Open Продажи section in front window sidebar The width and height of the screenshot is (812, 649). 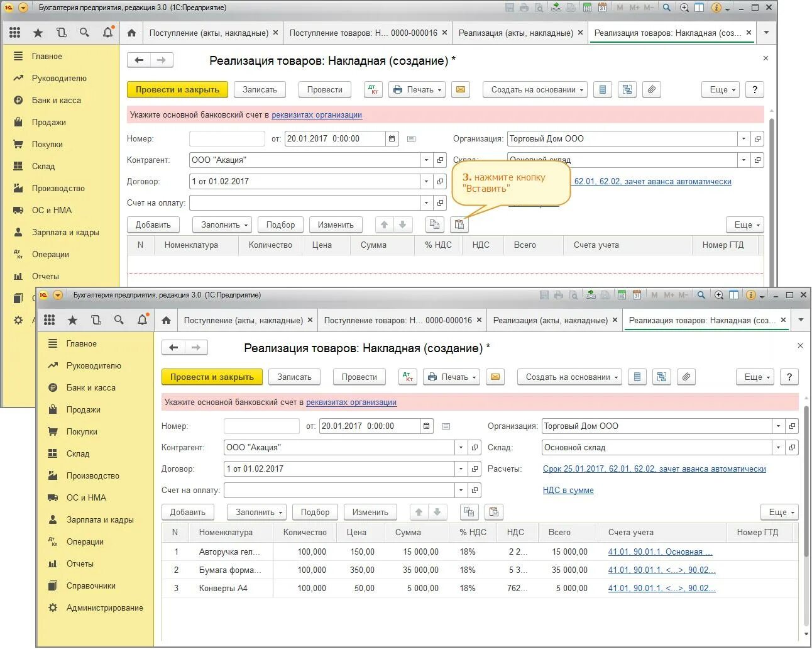point(84,409)
